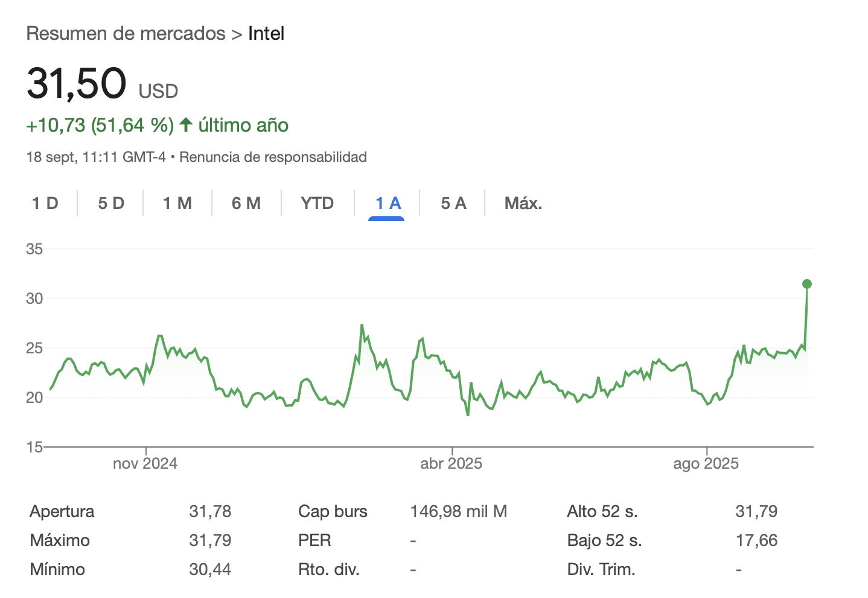
Task: Switch chart to 1 M range
Action: [x=177, y=203]
